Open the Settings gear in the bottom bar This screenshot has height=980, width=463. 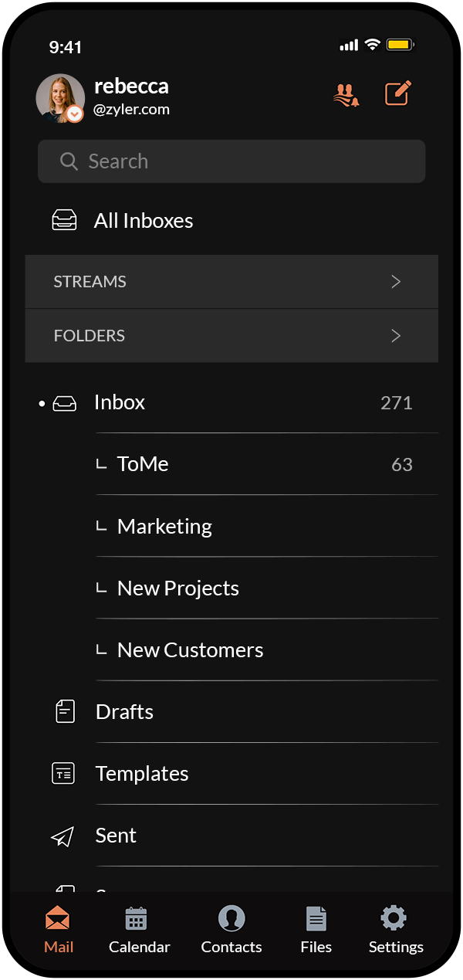coord(394,918)
